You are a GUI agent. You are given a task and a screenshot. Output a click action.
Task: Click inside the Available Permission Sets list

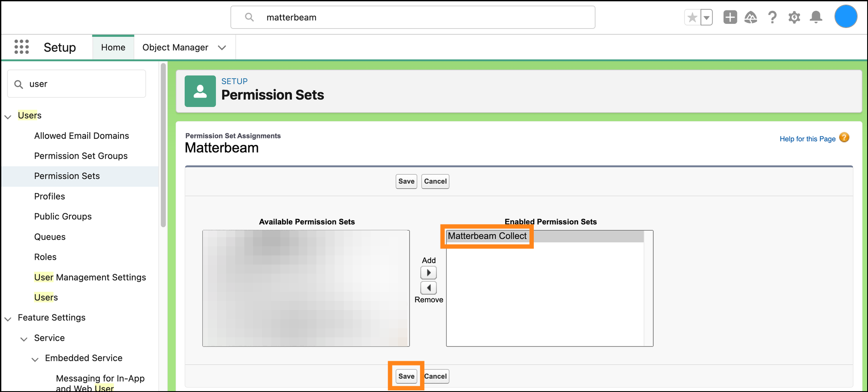click(x=306, y=288)
